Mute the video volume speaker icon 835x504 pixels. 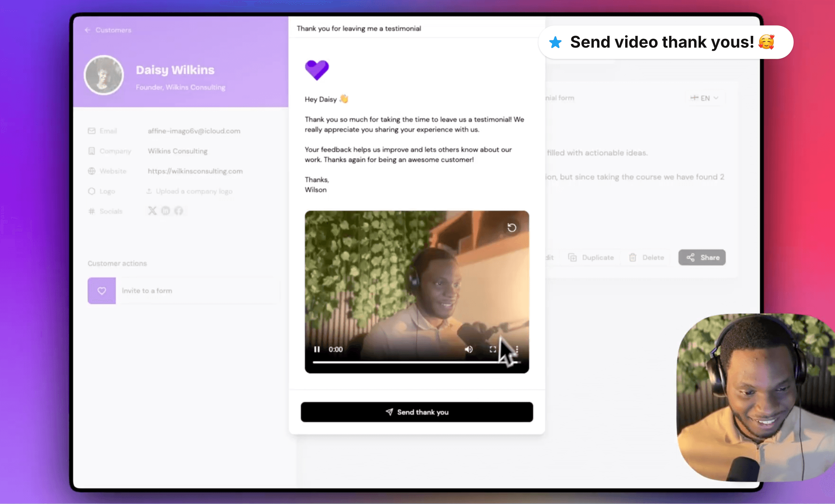(x=469, y=349)
